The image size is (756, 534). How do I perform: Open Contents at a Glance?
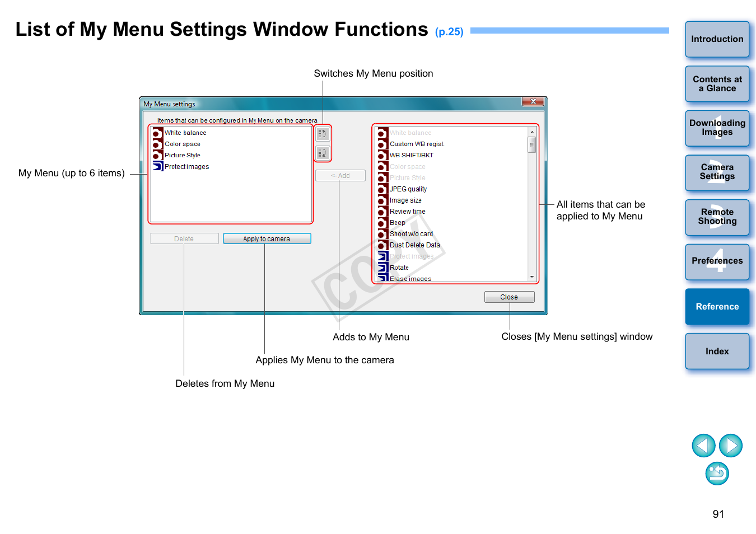tap(717, 84)
